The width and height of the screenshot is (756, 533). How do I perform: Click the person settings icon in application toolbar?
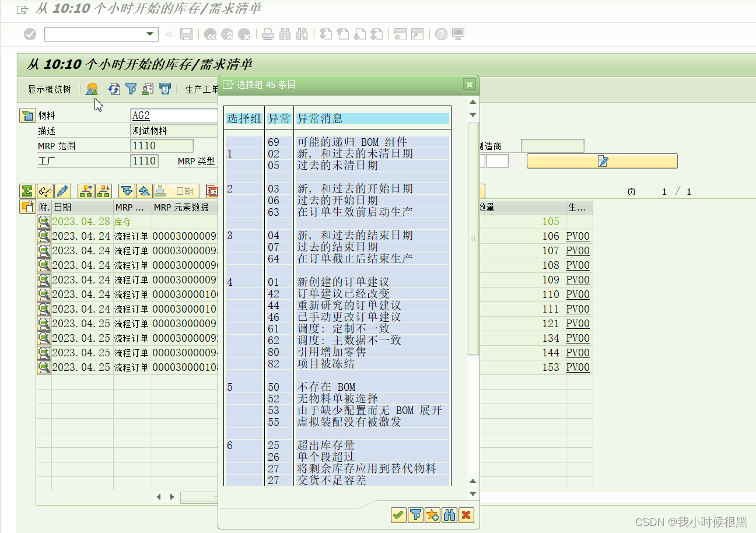pos(148,89)
